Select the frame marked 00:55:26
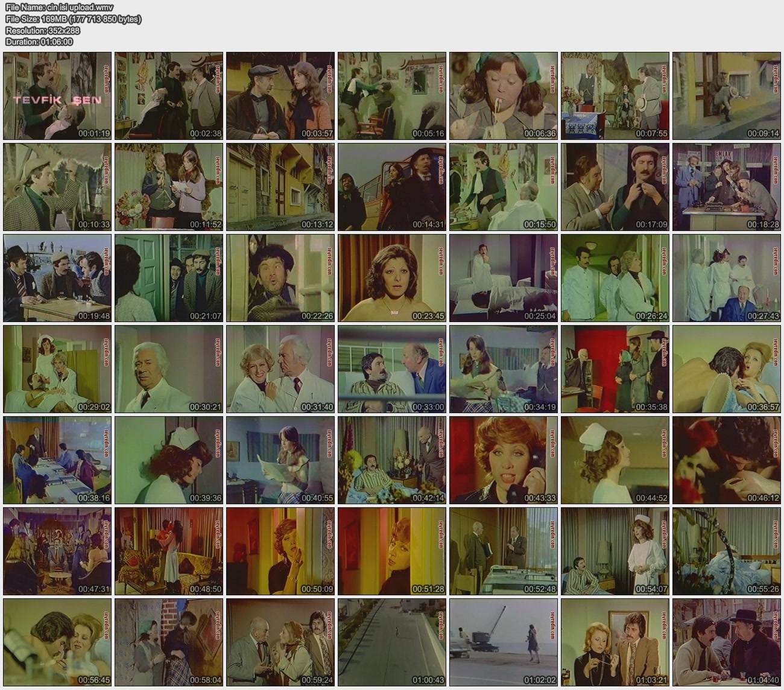Screen dimensions: 784x690 pyautogui.click(x=726, y=551)
